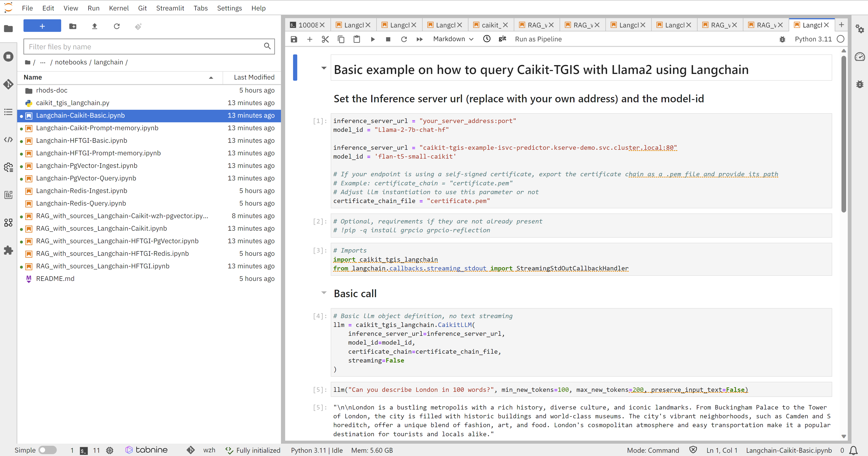Click the Save notebook icon
The height and width of the screenshot is (456, 868).
click(294, 39)
